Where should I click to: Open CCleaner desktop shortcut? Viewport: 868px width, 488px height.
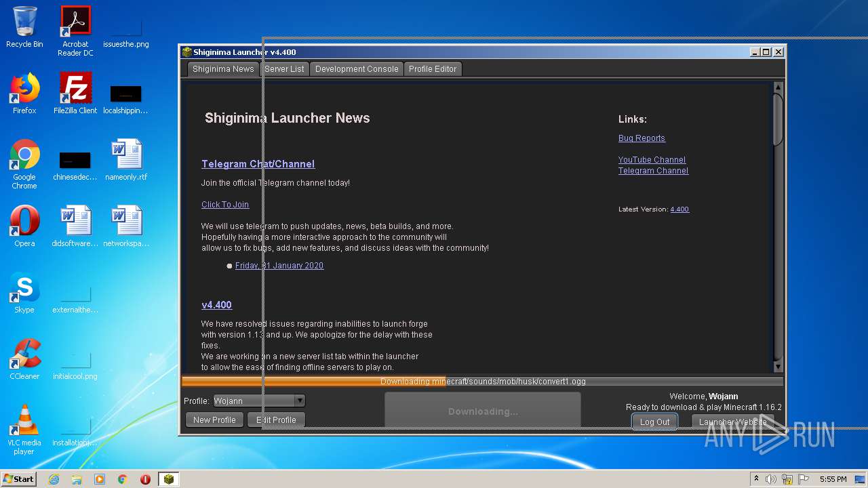(24, 359)
